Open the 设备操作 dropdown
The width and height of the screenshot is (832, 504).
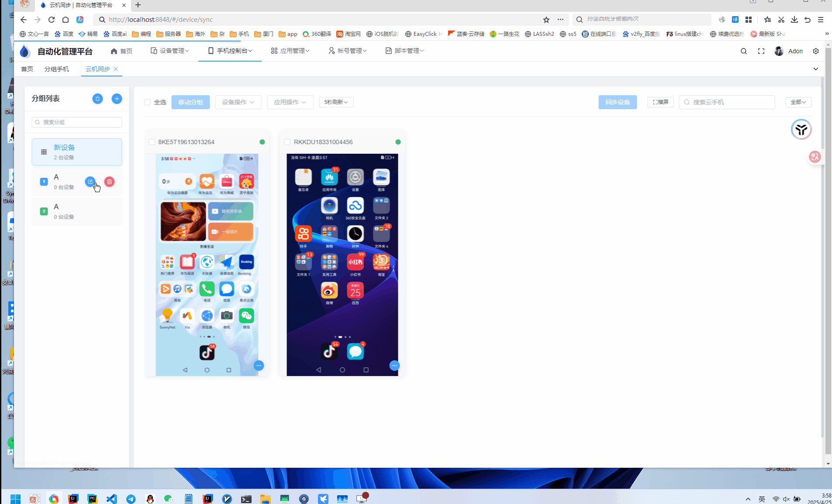[x=238, y=102]
